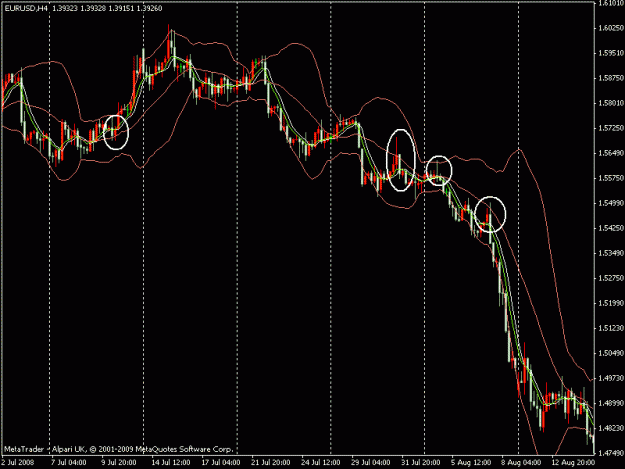Viewport: 625px width, 469px height.
Task: Select the 1.60250 price scale label
Action: tap(611, 28)
